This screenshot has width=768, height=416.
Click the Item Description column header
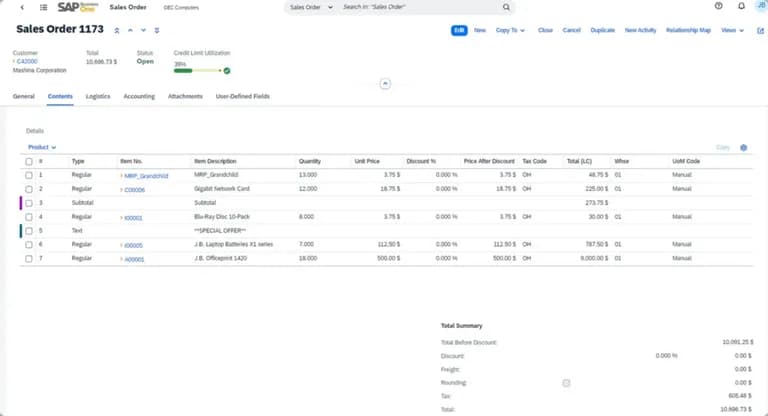click(x=215, y=161)
